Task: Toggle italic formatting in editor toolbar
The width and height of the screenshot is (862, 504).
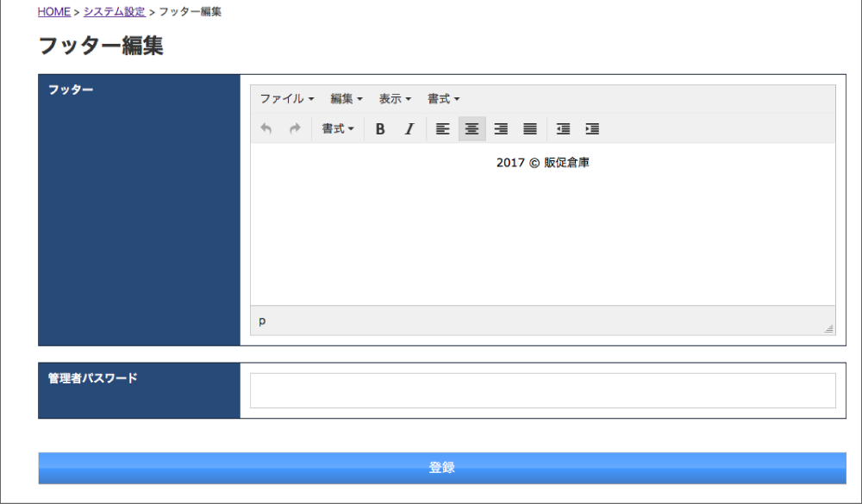Action: pyautogui.click(x=409, y=128)
